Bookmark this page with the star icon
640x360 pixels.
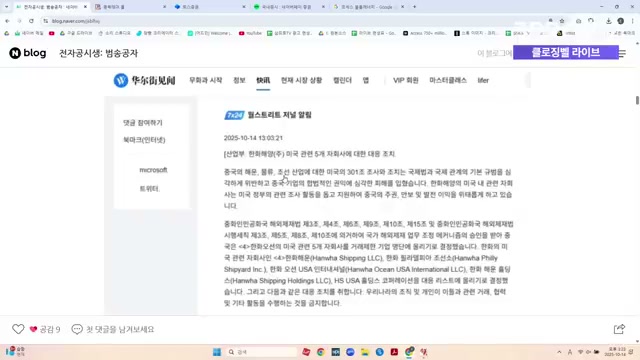click(562, 21)
